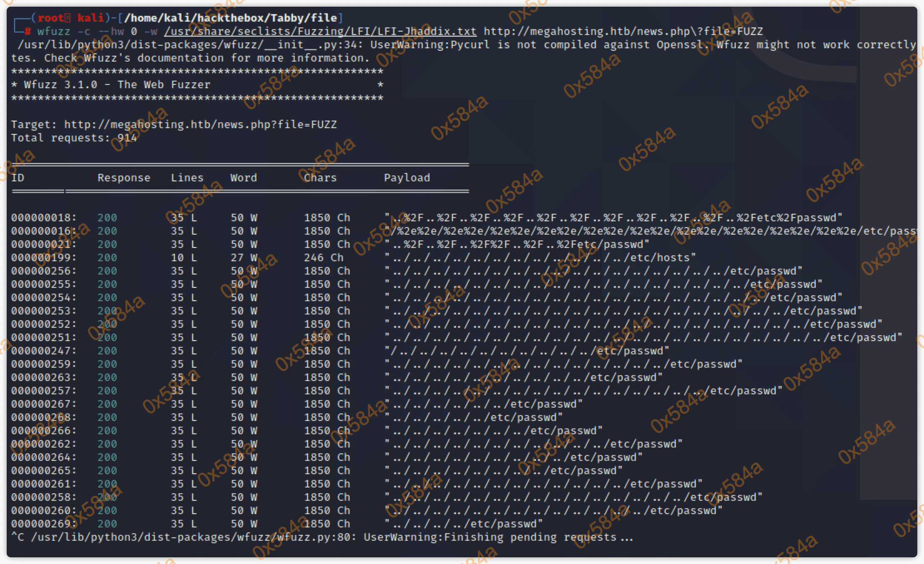Click the Response column header
Image resolution: width=924 pixels, height=564 pixels.
point(124,178)
